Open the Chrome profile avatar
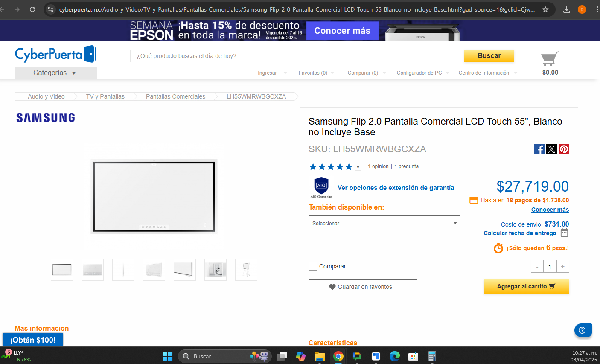 [x=582, y=9]
